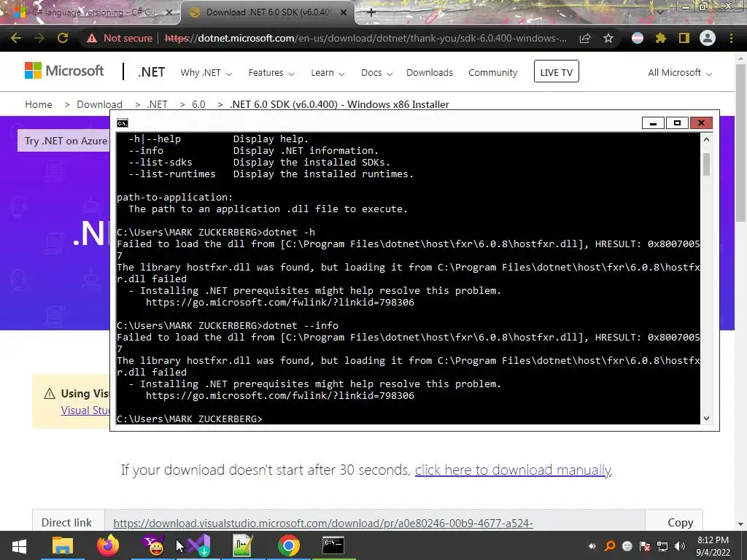Click the Microsoft logo
This screenshot has height=560, width=747.
64,71
